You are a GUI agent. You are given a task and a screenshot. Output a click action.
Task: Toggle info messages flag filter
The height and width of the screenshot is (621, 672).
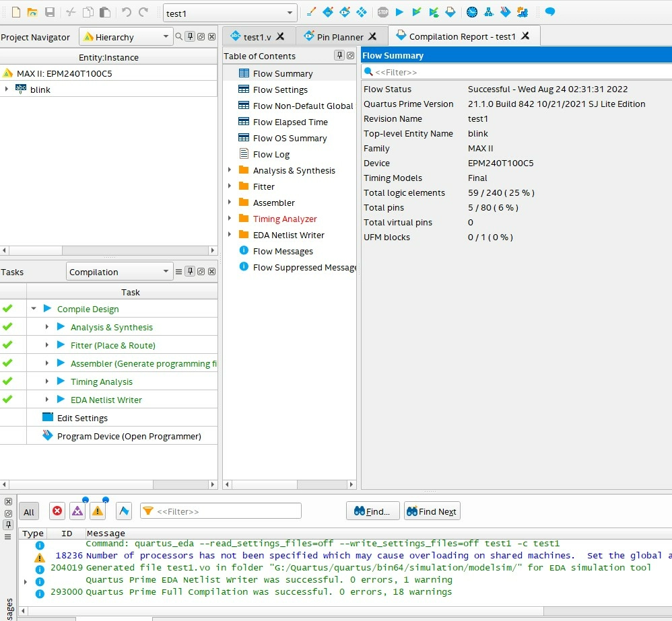124,511
